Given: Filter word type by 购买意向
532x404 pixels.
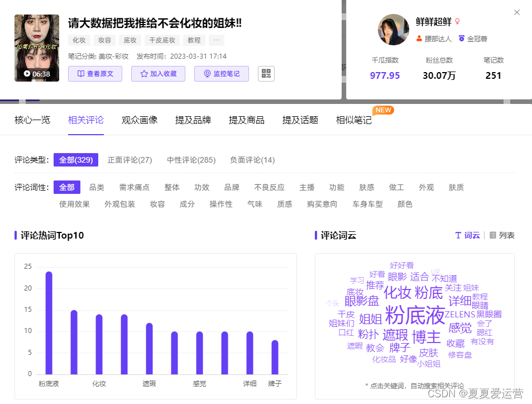Looking at the screenshot, I should click(322, 204).
